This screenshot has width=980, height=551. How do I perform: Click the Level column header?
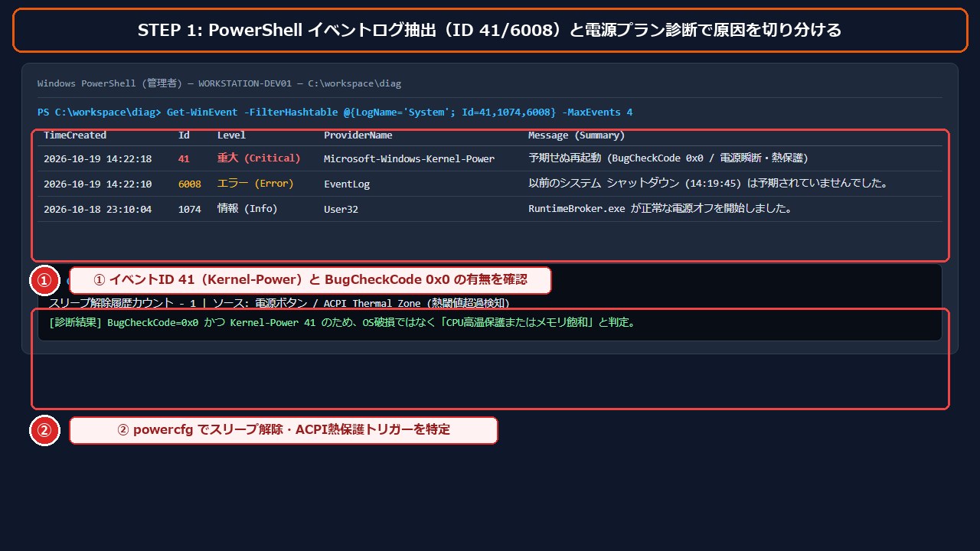(x=231, y=135)
